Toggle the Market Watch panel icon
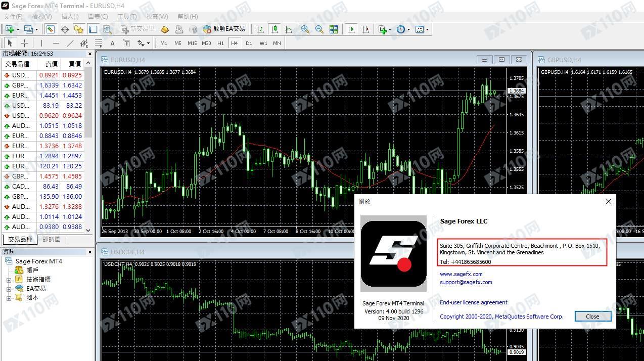 click(50, 29)
